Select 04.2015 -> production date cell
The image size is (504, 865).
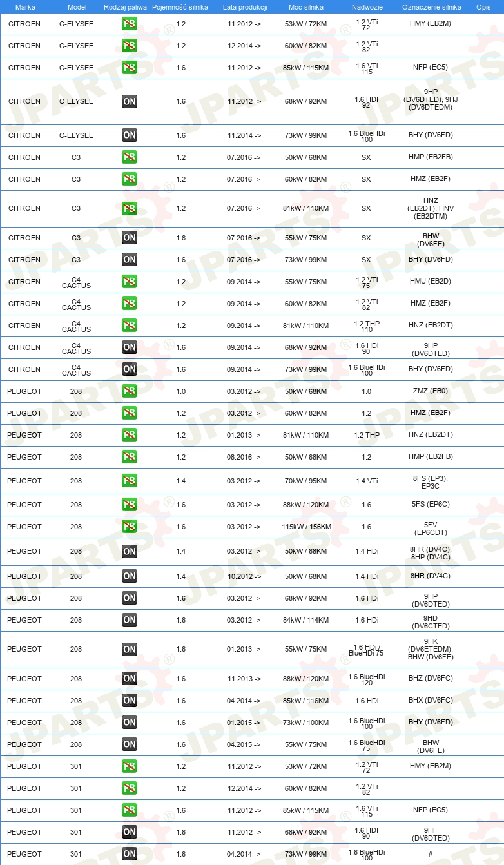point(244,744)
